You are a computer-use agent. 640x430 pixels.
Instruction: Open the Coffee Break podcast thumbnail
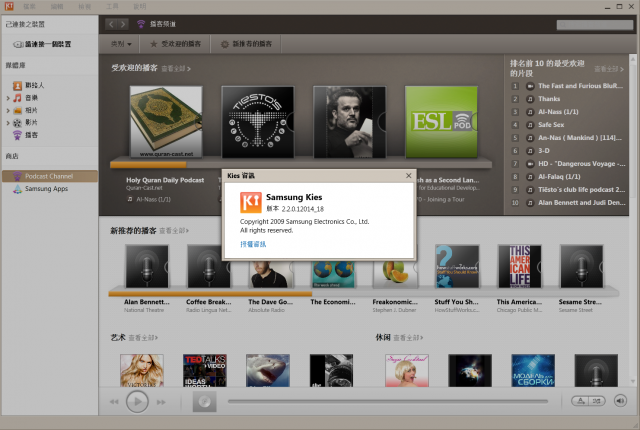click(209, 266)
